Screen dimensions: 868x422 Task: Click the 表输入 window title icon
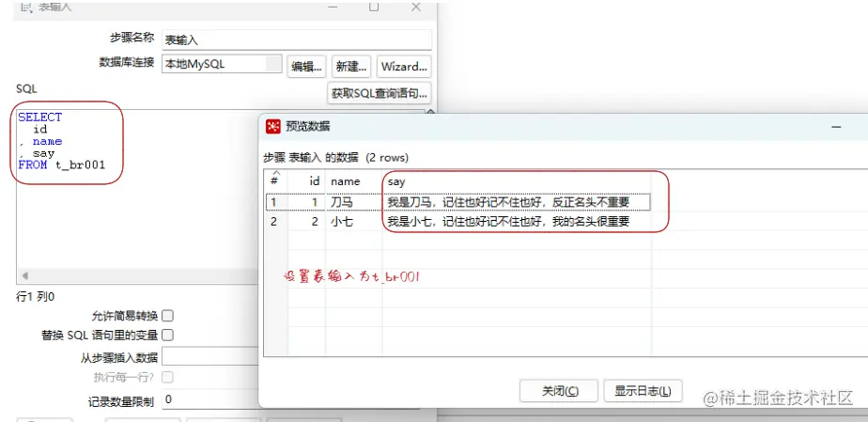pos(26,7)
